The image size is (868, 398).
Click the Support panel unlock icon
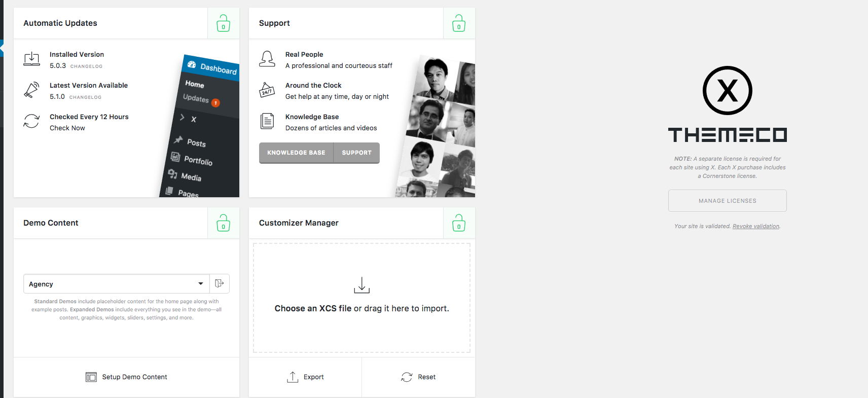click(459, 23)
